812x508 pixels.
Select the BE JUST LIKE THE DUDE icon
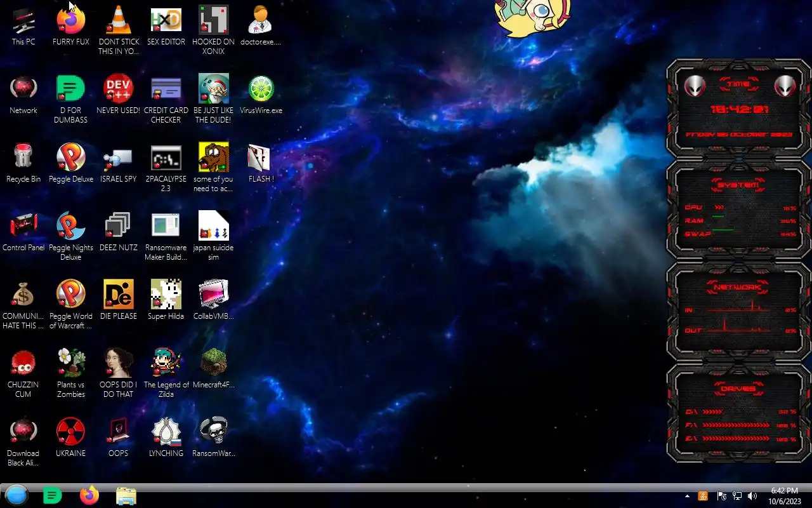pos(213,99)
